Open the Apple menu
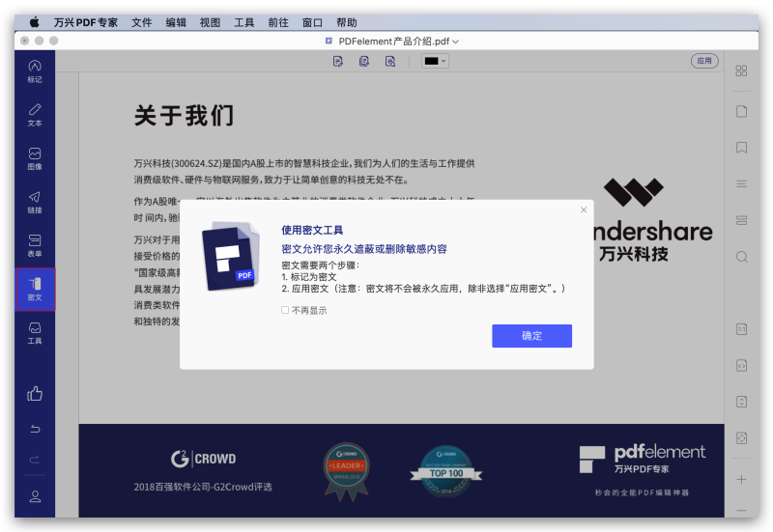This screenshot has width=773, height=532. coord(34,22)
